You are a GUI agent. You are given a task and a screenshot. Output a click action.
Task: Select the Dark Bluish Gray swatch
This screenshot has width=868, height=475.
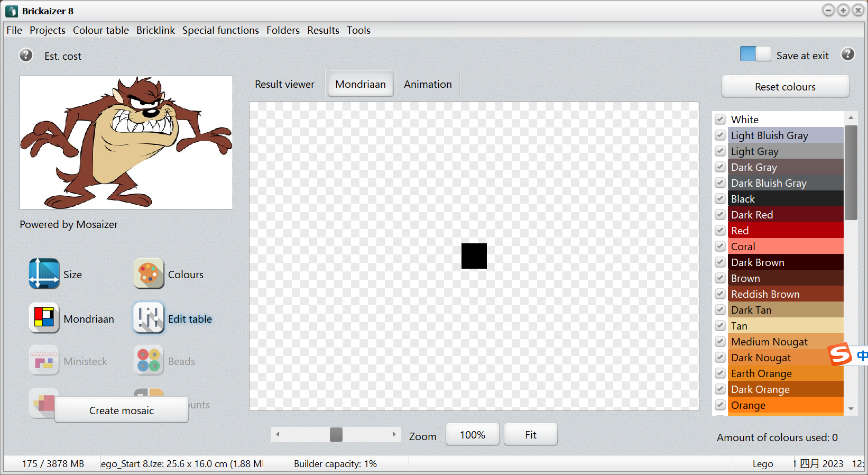point(786,183)
